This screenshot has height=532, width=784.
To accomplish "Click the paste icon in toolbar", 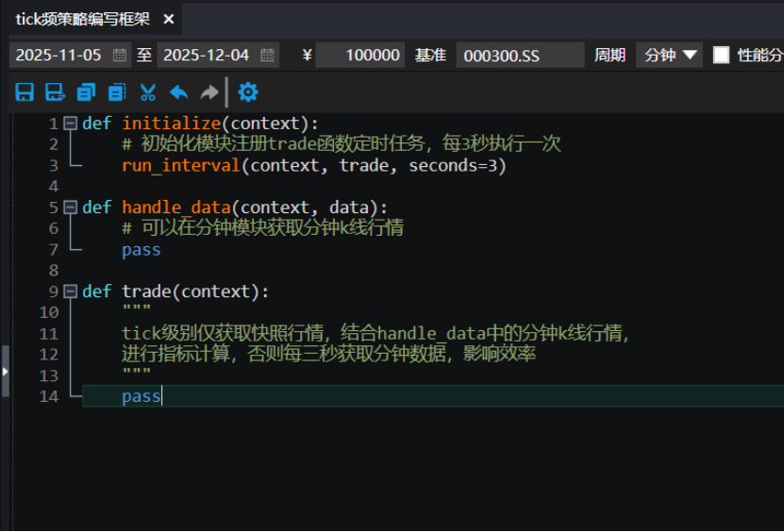I will click(x=117, y=92).
